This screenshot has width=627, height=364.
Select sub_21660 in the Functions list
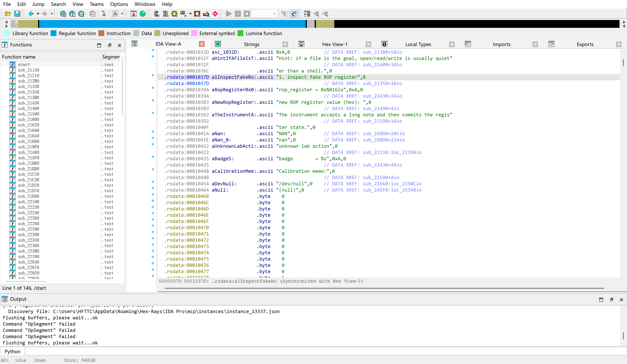[x=28, y=141]
